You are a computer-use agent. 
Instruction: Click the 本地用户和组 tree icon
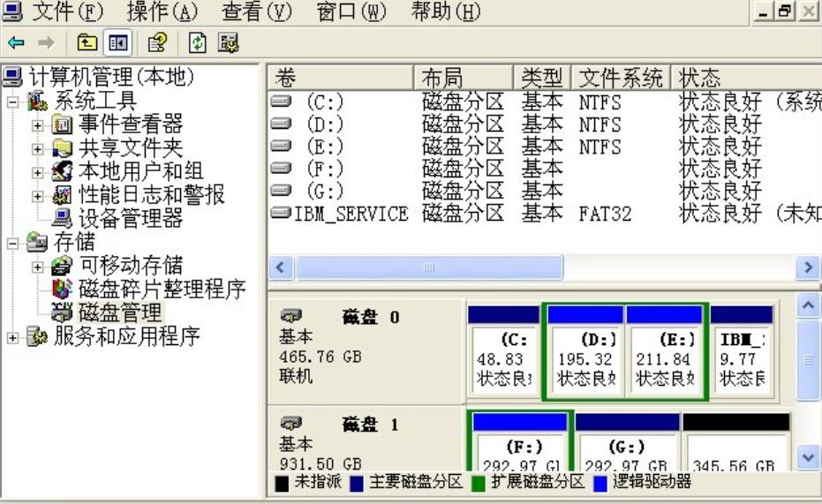point(63,171)
